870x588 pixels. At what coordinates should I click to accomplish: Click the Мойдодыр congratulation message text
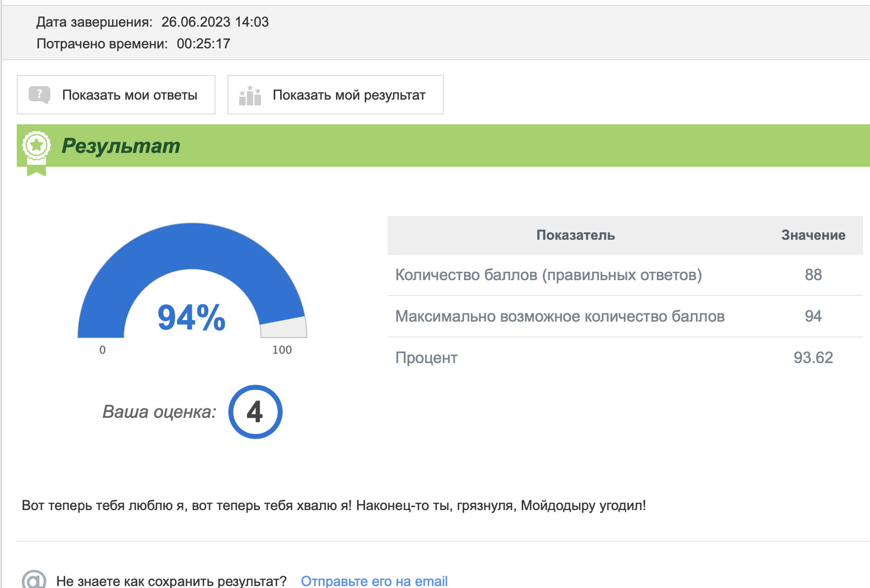point(334,506)
